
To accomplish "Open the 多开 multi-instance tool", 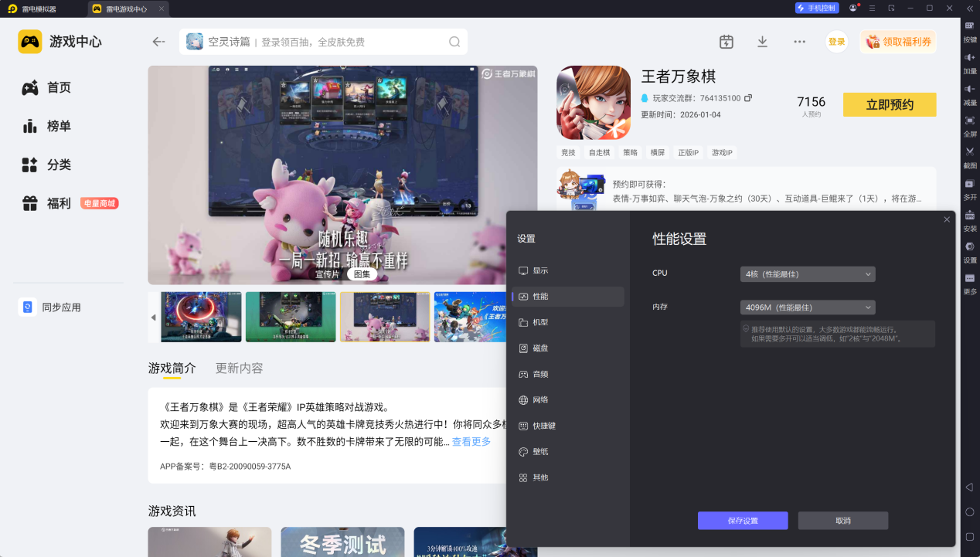I will tap(970, 188).
